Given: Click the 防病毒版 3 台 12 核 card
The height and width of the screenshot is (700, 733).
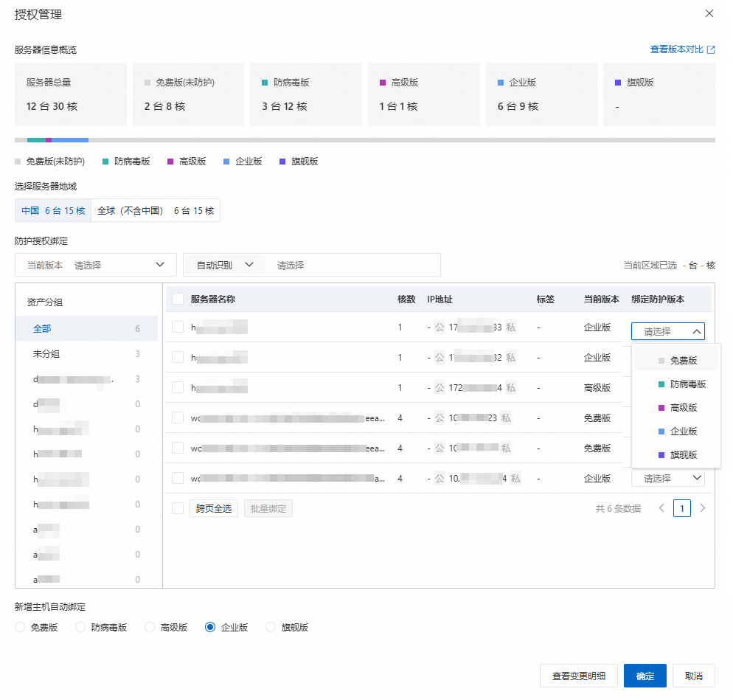Looking at the screenshot, I should (306, 94).
